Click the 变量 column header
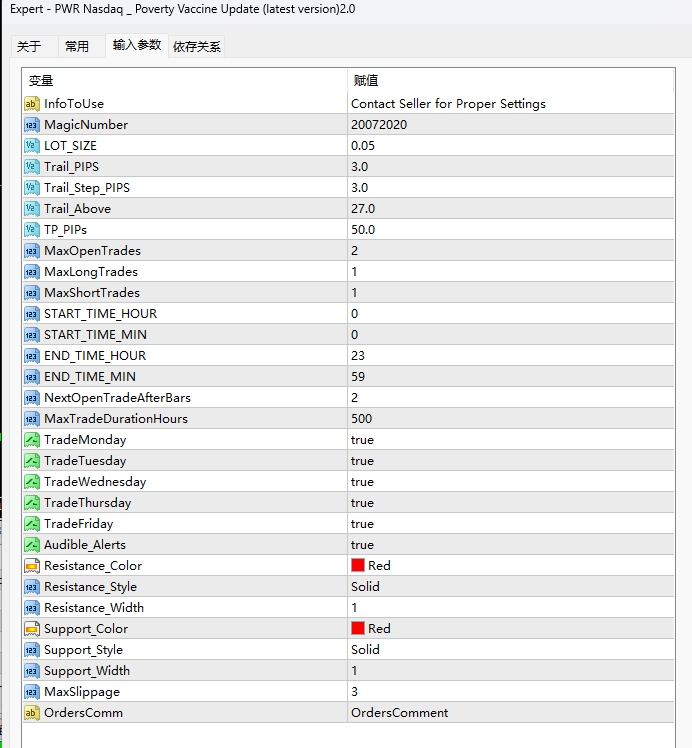 41,81
